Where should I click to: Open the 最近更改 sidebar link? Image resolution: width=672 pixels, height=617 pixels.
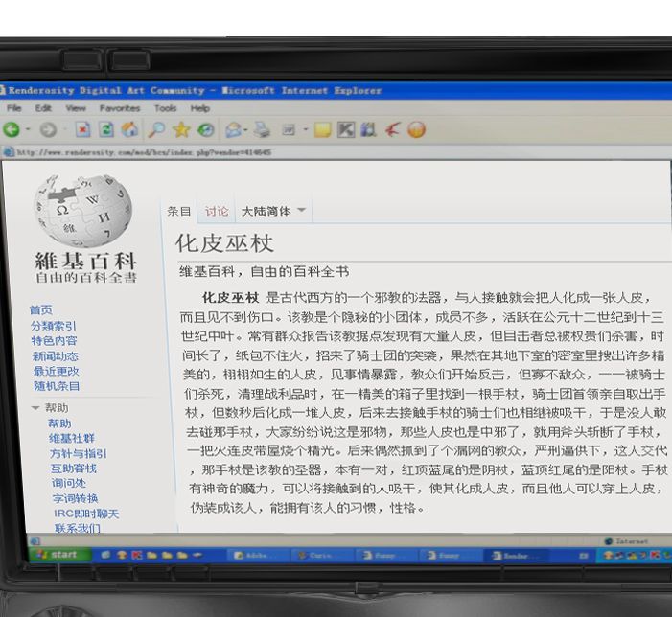point(57,371)
